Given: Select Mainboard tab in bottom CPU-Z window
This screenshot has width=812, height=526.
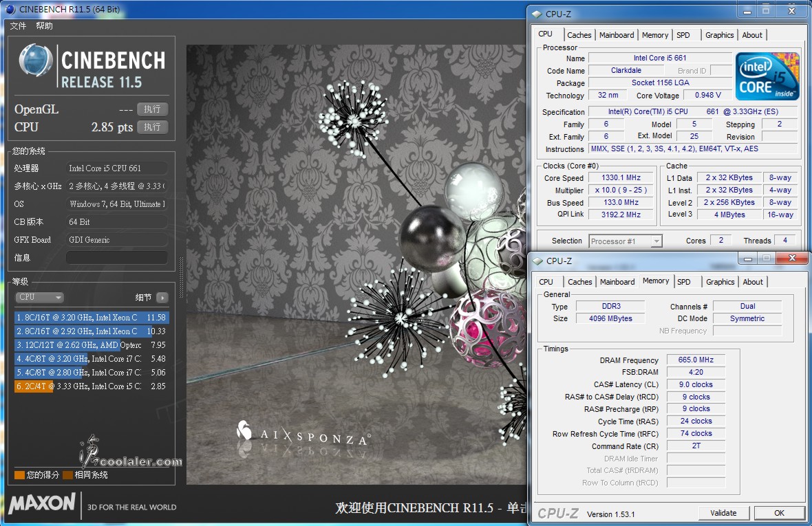Looking at the screenshot, I should pyautogui.click(x=617, y=282).
